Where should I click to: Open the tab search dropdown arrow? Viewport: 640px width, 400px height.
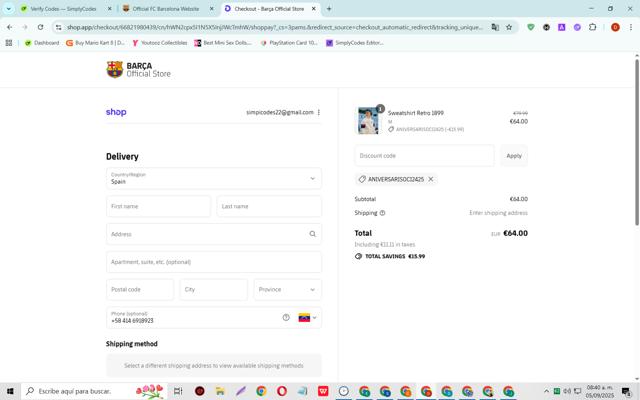9,9
